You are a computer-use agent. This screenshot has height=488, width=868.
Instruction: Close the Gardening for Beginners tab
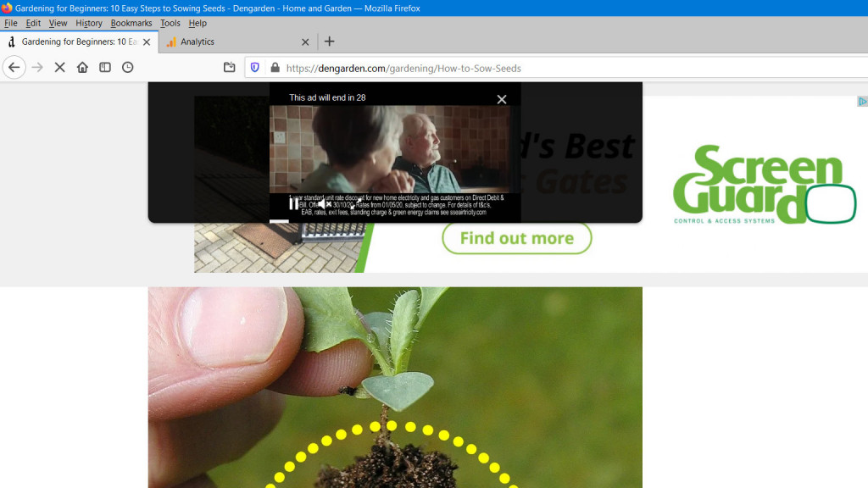(147, 42)
